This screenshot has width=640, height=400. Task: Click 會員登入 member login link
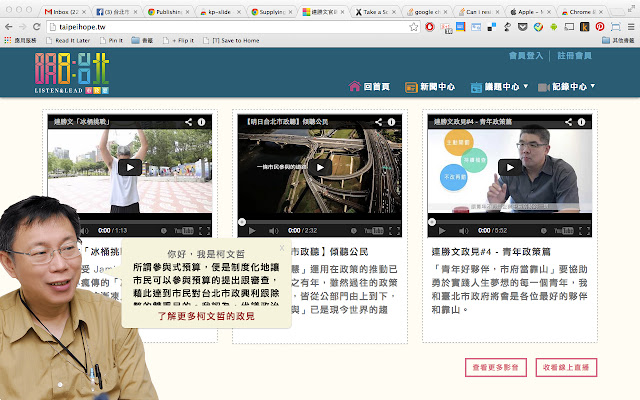526,56
